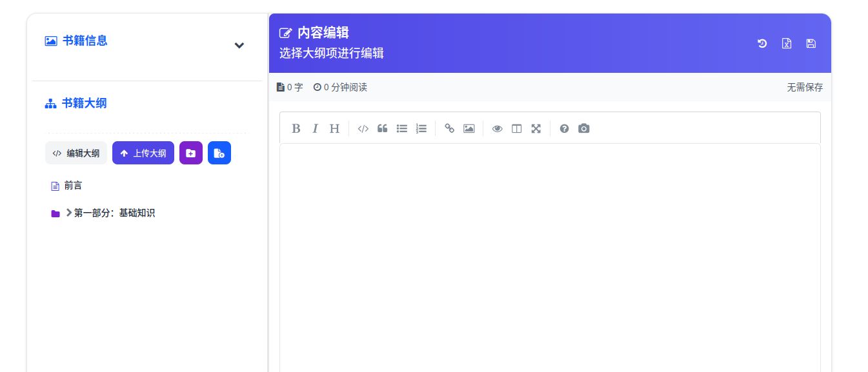The image size is (868, 372).
Task: Click the 编辑大纲 button
Action: coord(76,153)
